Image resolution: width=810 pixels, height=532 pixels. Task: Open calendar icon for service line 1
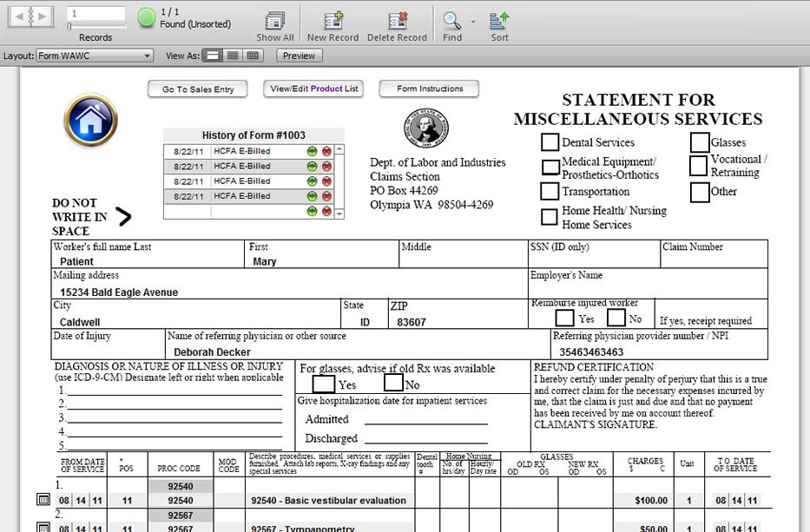44,500
